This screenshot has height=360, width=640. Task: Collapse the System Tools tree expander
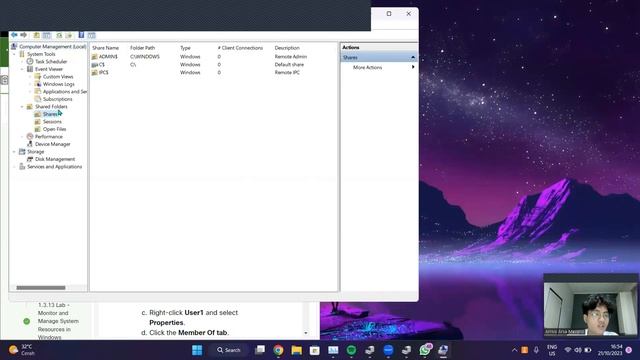point(15,54)
